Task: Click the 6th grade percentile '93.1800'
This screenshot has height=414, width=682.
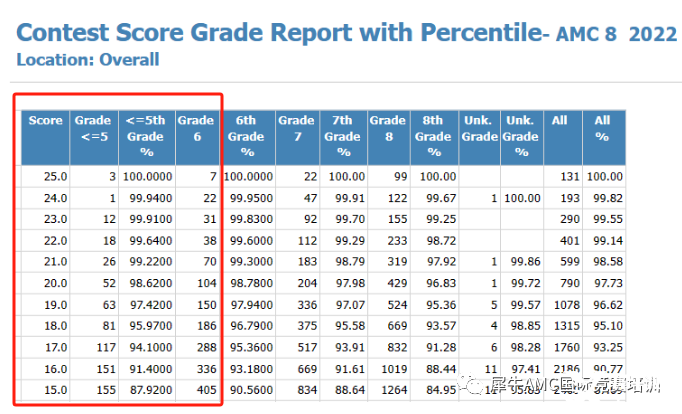Action: (251, 370)
